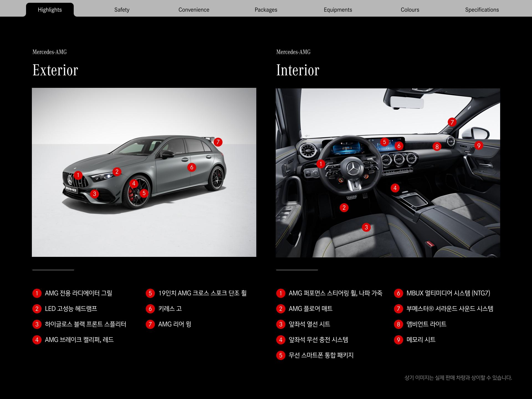Click the text AMG 퍼포먼스 스티어링 휠, 나파 가죽
This screenshot has width=532, height=399.
[x=336, y=293]
